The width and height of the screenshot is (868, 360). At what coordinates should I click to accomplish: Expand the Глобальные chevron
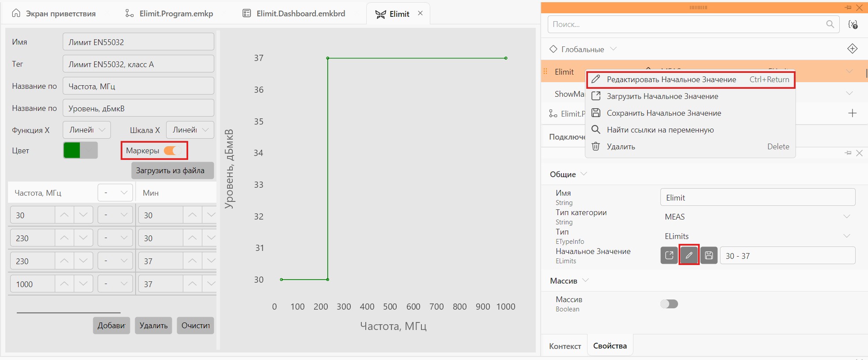point(613,49)
